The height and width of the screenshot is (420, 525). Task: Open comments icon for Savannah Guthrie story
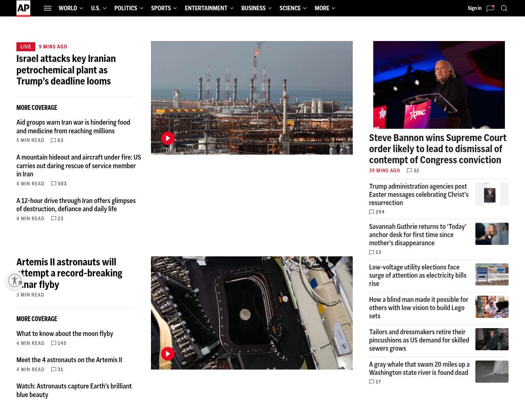[372, 252]
